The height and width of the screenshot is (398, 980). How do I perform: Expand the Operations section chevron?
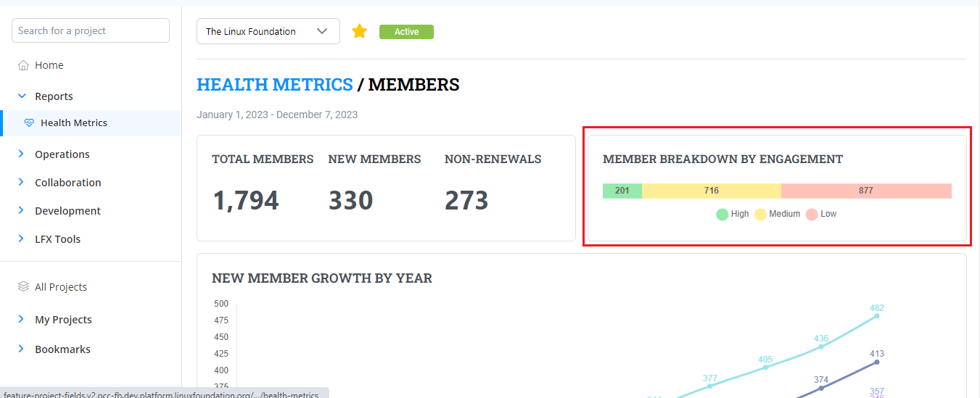21,154
